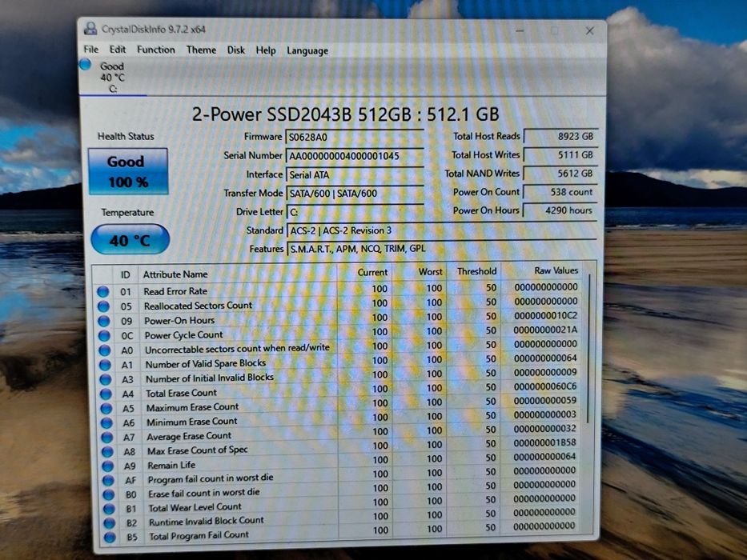Select the Remain Life attribute name
Image resolution: width=747 pixels, height=560 pixels.
click(x=171, y=466)
